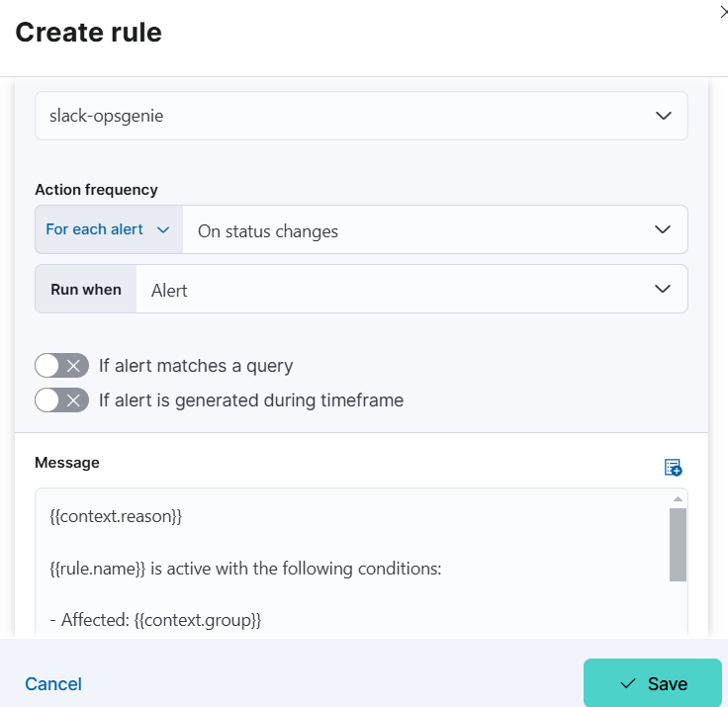Screen dimensions: 728x707
Task: Click the arrow icon after On status changes
Action: (x=662, y=229)
